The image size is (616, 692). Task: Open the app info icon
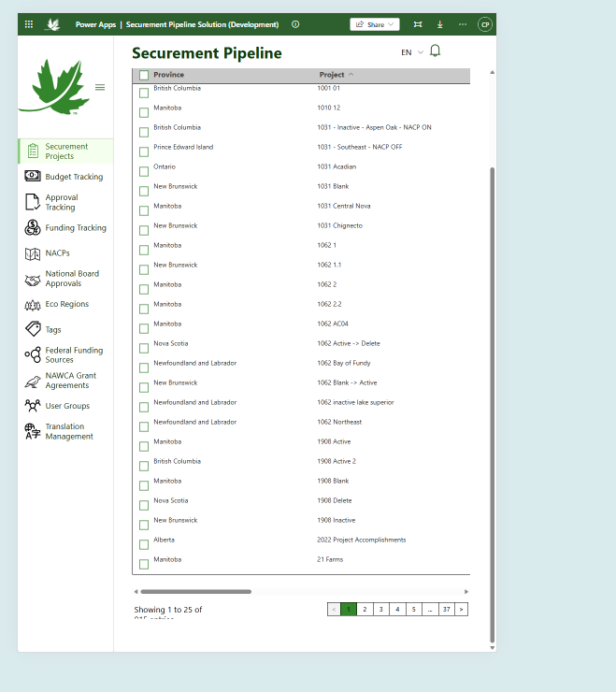point(295,24)
